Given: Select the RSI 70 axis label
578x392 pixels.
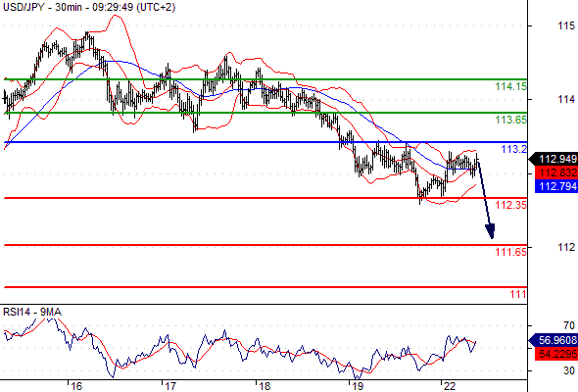Looking at the screenshot, I should pyautogui.click(x=569, y=325).
